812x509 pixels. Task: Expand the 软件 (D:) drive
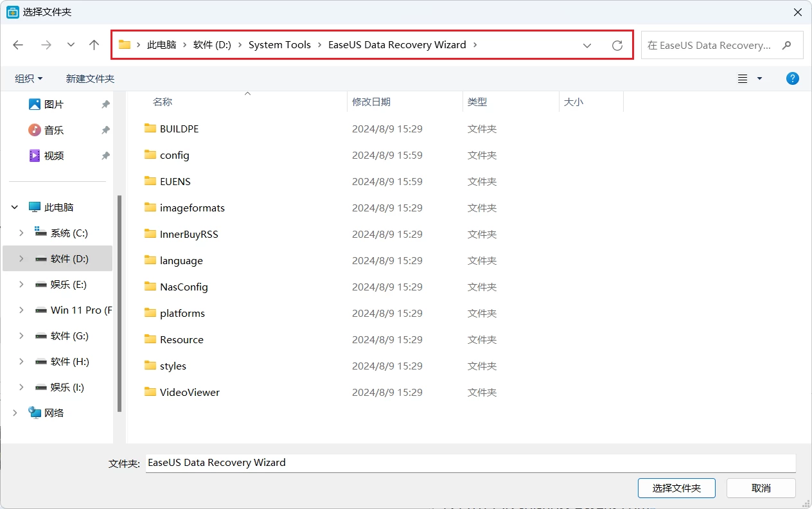(x=21, y=258)
